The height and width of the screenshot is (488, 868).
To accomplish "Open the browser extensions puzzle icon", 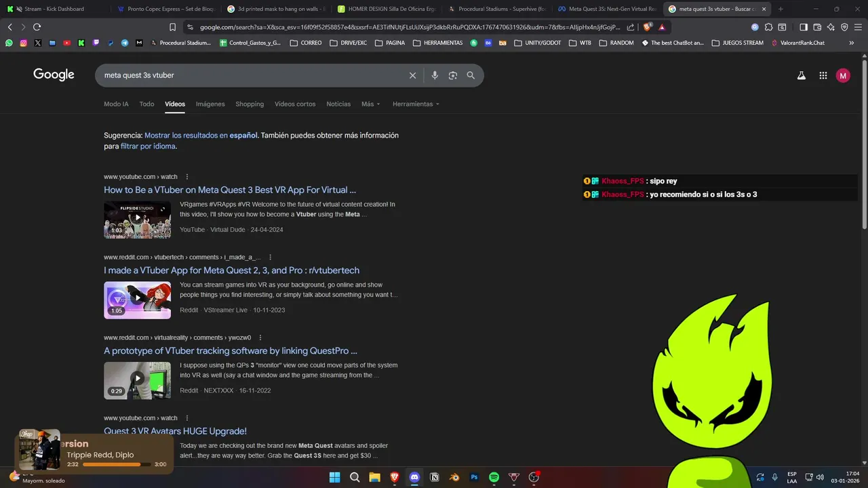I will [768, 27].
